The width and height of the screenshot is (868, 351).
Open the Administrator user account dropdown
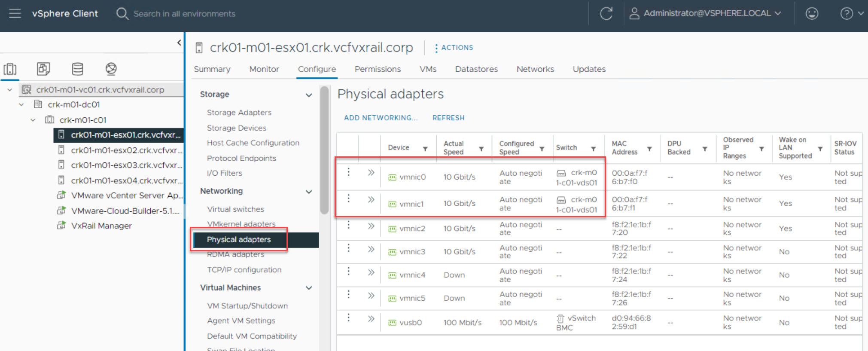[706, 13]
